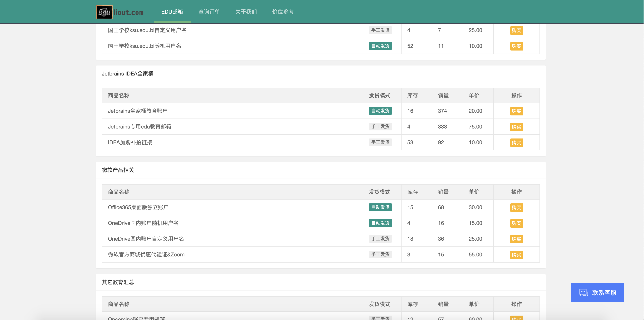Click 购买 for 国王学校ksu.edu.bi自定义用户名

pyautogui.click(x=516, y=31)
